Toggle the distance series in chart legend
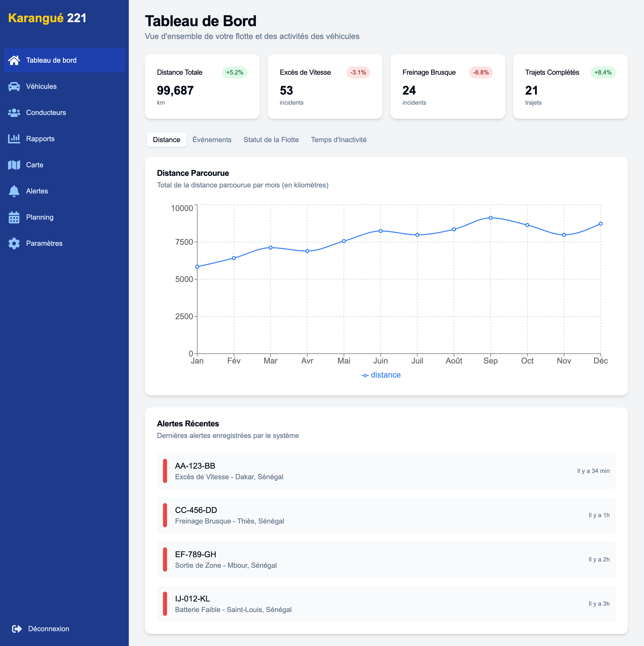 click(x=381, y=375)
